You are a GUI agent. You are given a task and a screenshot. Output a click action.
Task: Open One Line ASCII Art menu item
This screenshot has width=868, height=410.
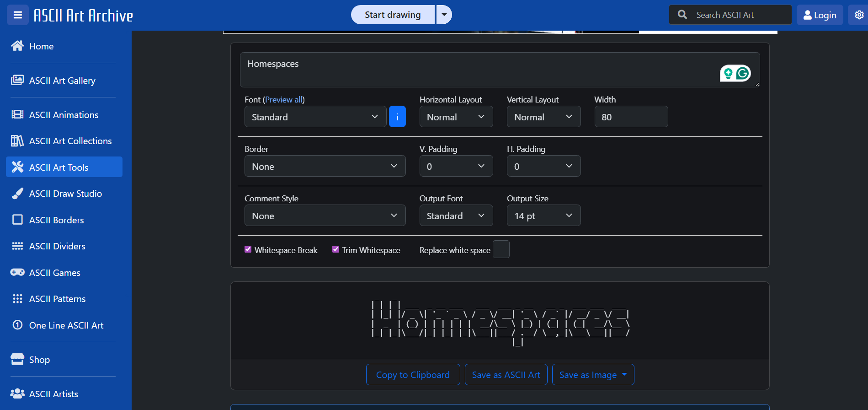pos(64,325)
